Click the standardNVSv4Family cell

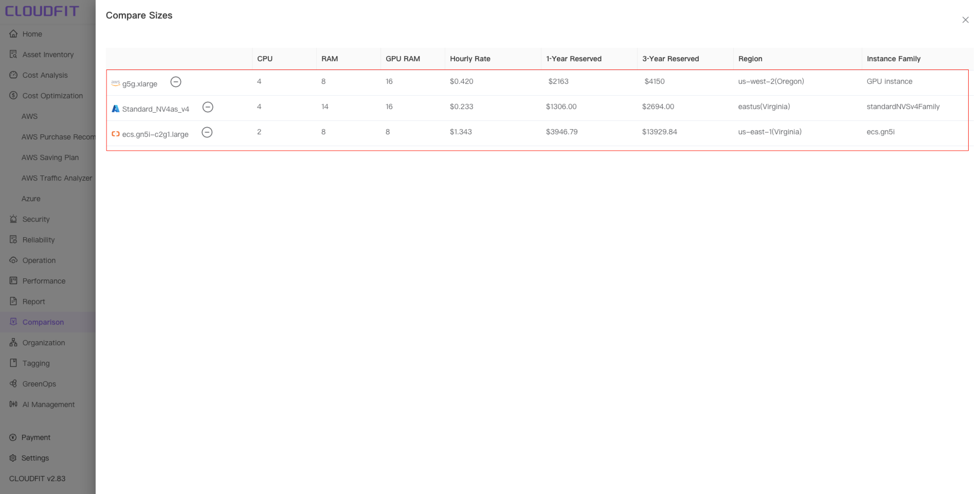(x=903, y=107)
